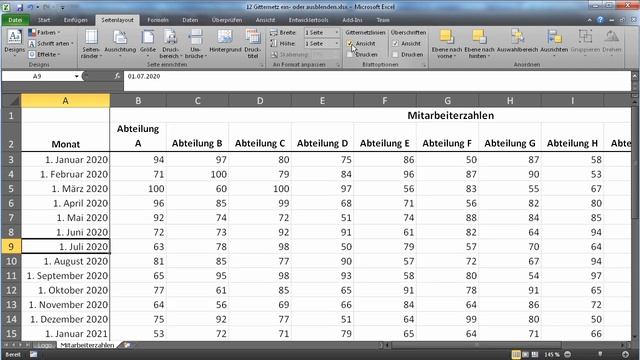Image resolution: width=640 pixels, height=360 pixels.
Task: Switch to Normal view in status bar
Action: pos(516,354)
